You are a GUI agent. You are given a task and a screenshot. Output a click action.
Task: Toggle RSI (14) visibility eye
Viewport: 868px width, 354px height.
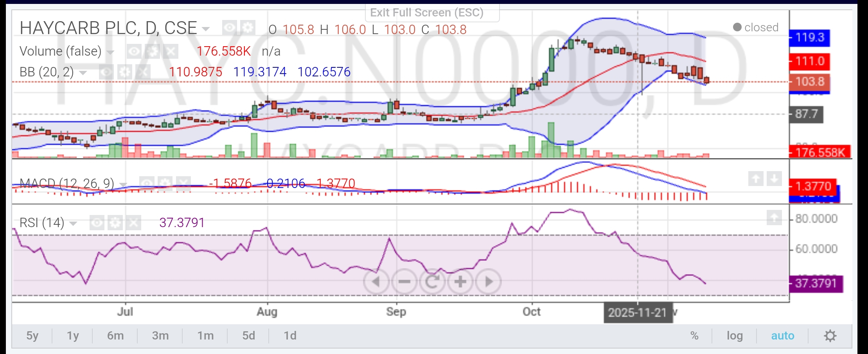(97, 223)
